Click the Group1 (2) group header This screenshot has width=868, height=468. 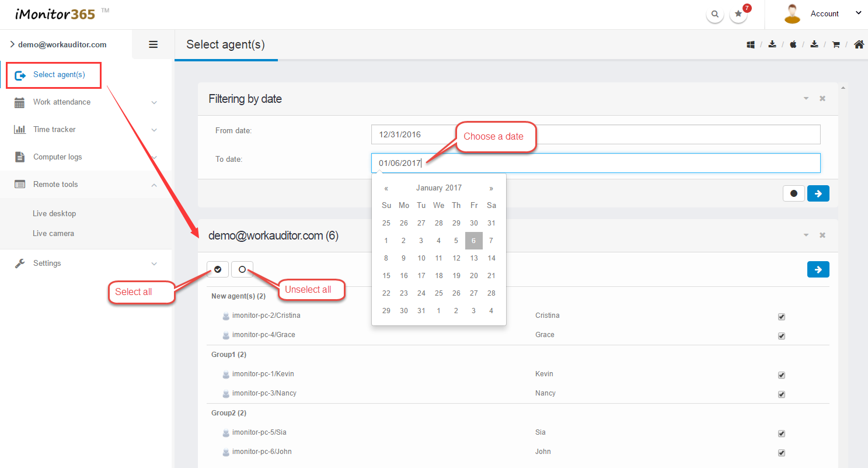pos(229,355)
